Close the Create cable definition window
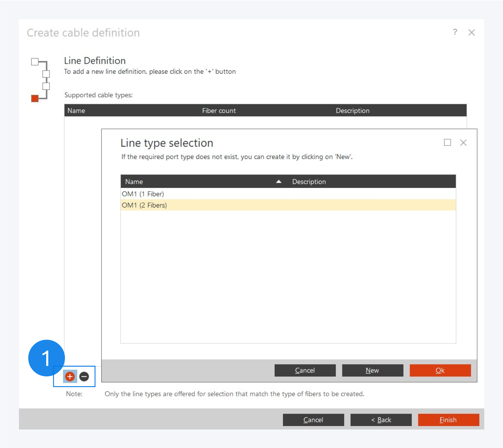The image size is (503, 448). [x=471, y=32]
